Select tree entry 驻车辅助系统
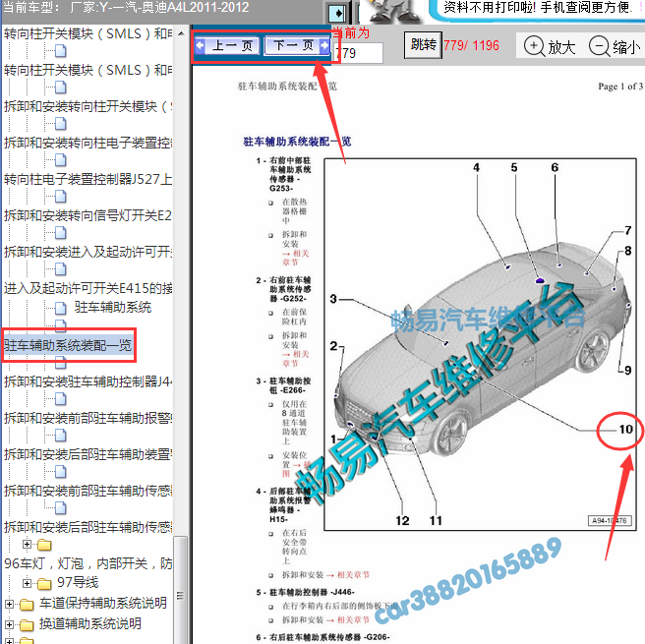 (113, 307)
